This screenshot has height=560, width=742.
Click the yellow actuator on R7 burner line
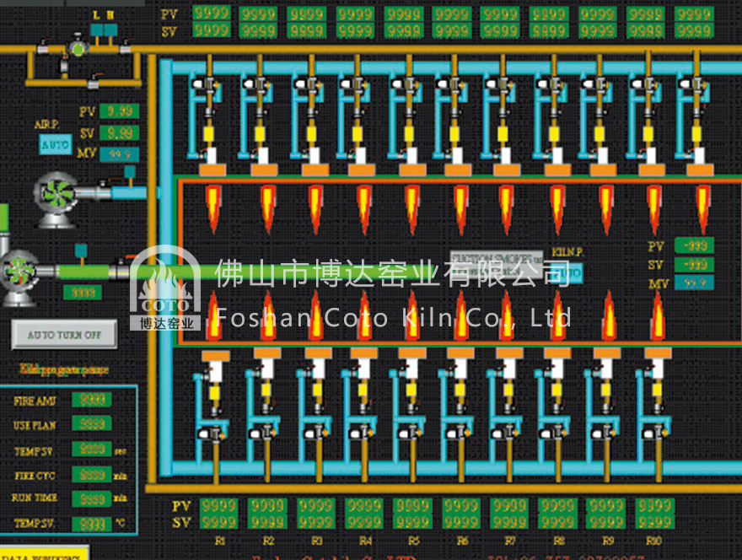(x=508, y=390)
